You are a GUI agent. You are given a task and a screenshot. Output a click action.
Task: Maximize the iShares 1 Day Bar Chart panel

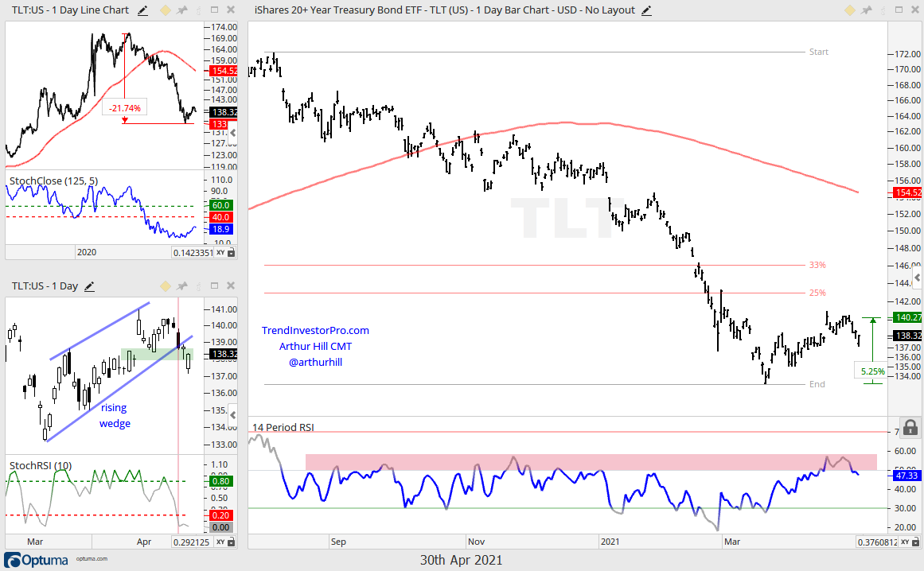899,10
